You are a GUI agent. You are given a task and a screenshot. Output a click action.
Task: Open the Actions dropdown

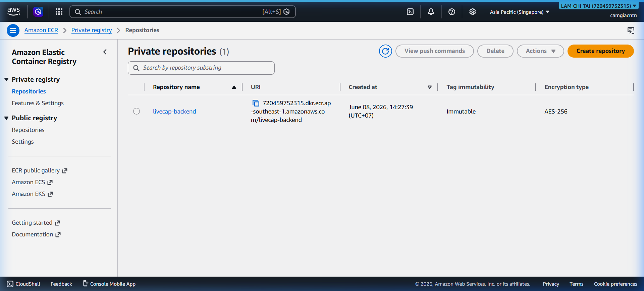click(540, 51)
